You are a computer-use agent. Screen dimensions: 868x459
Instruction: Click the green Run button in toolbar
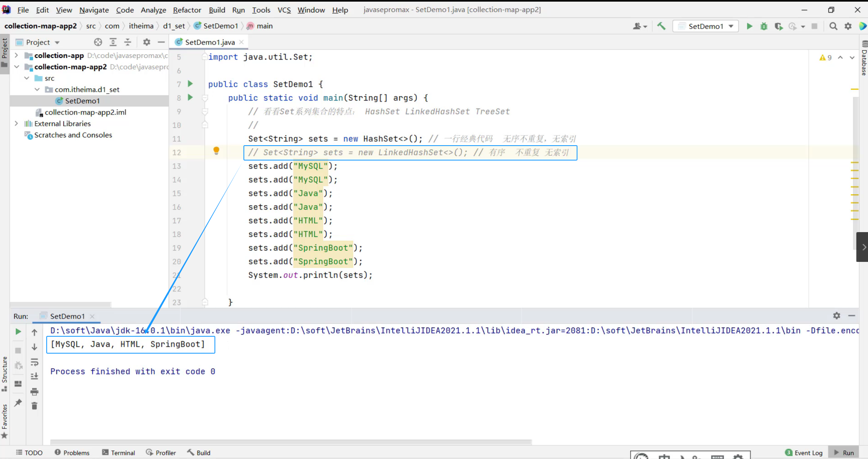point(749,26)
